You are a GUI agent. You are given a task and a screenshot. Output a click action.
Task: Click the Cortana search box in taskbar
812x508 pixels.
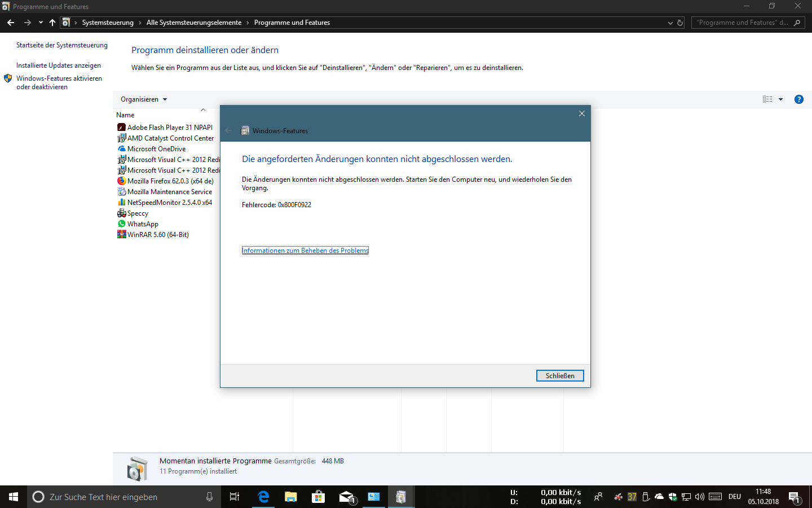(124, 497)
